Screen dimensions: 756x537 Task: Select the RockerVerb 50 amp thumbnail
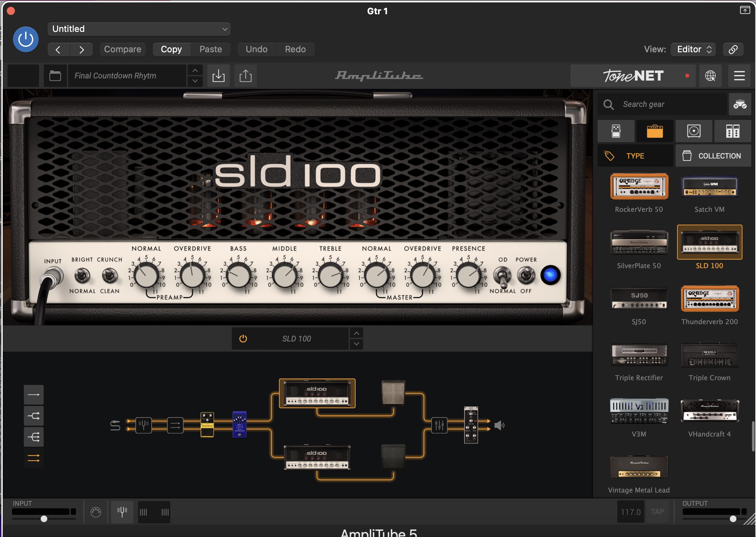pos(639,186)
